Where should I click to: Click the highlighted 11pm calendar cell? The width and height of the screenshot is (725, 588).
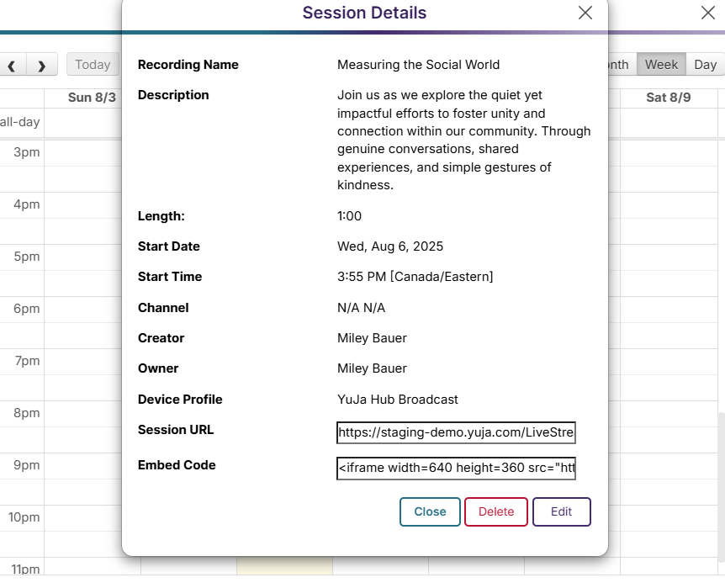[x=284, y=567]
